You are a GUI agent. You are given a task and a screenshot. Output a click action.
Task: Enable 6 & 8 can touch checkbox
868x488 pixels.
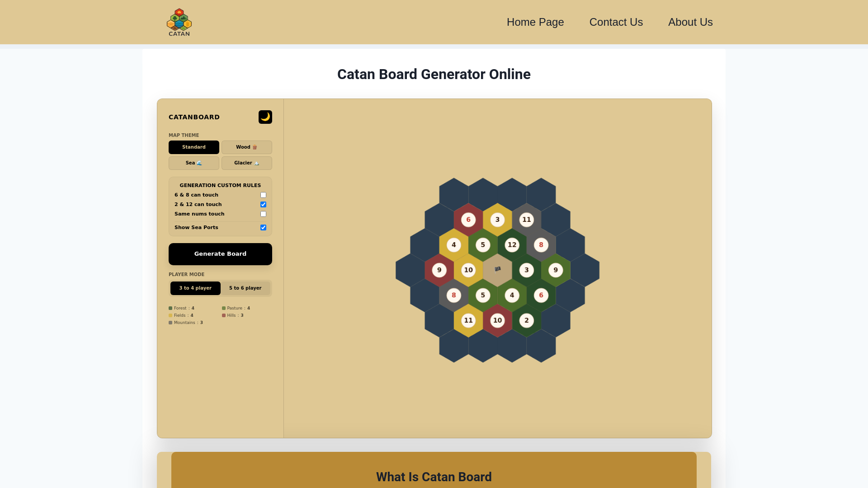pyautogui.click(x=263, y=195)
